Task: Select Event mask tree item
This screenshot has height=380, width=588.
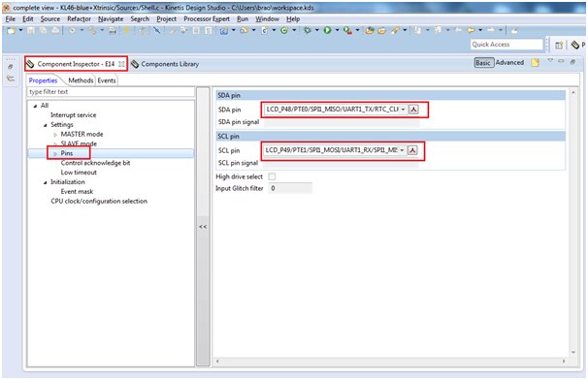Action: pos(77,192)
